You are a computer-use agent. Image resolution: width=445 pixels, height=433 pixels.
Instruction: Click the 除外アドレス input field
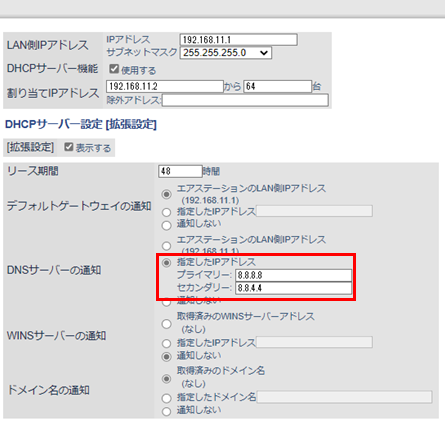coord(245,100)
